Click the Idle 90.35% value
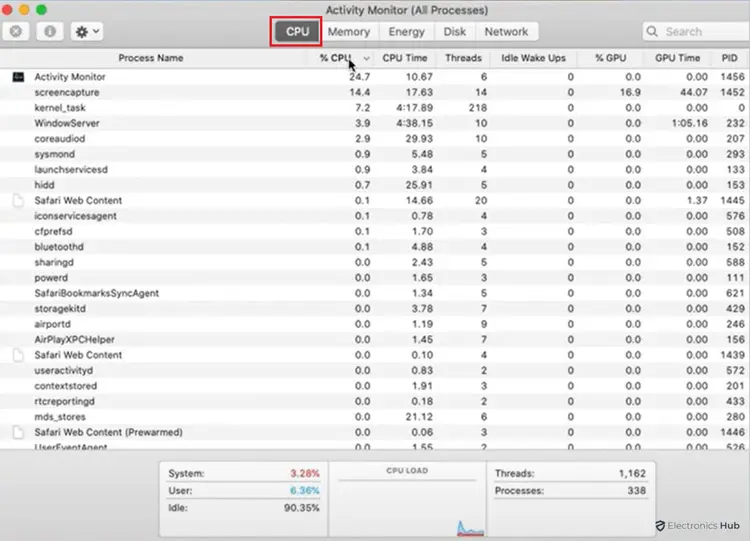The width and height of the screenshot is (750, 541). (301, 508)
